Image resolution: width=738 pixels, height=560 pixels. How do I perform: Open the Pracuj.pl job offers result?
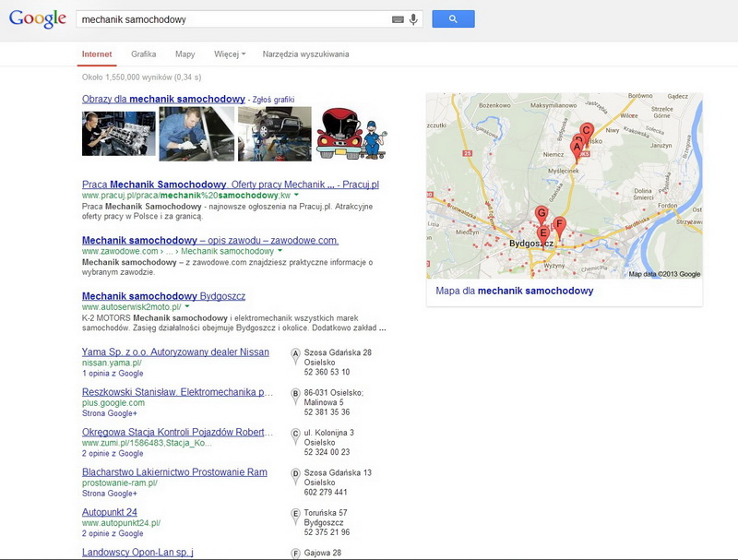pyautogui.click(x=230, y=185)
